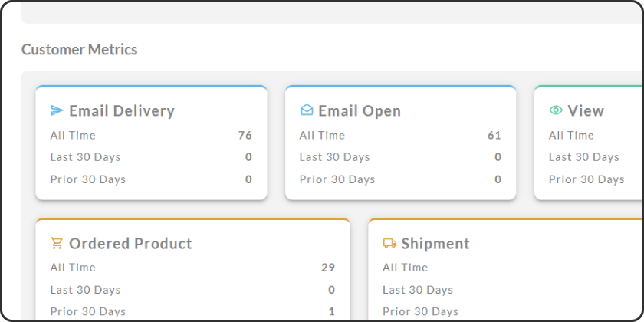Viewport: 644px width, 322px height.
Task: Select Shipment Last 30 Days label
Action: (418, 290)
